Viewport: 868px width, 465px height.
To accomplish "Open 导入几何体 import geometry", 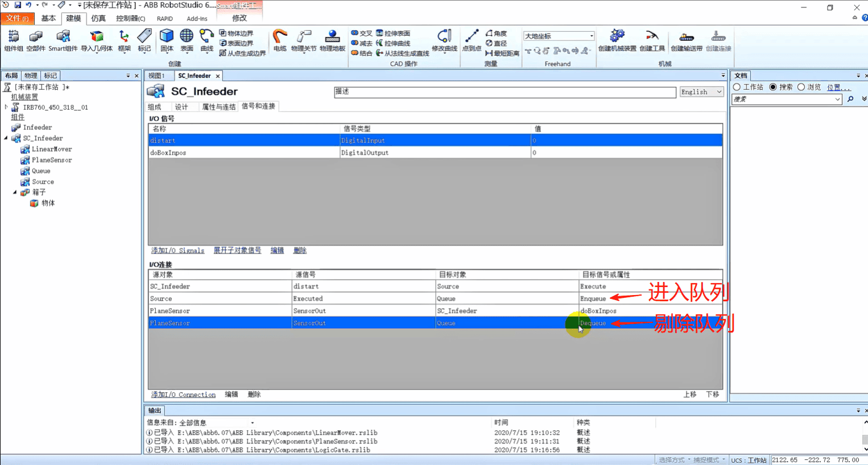I will 97,41.
